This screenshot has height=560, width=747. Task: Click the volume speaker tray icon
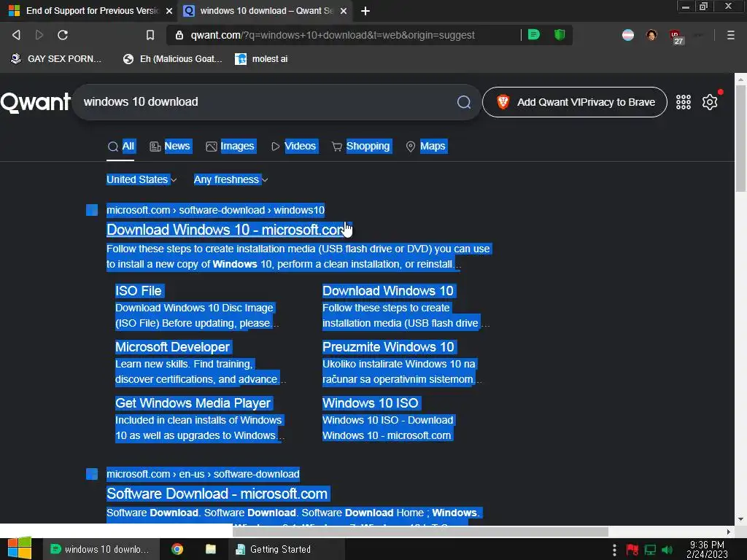(667, 550)
